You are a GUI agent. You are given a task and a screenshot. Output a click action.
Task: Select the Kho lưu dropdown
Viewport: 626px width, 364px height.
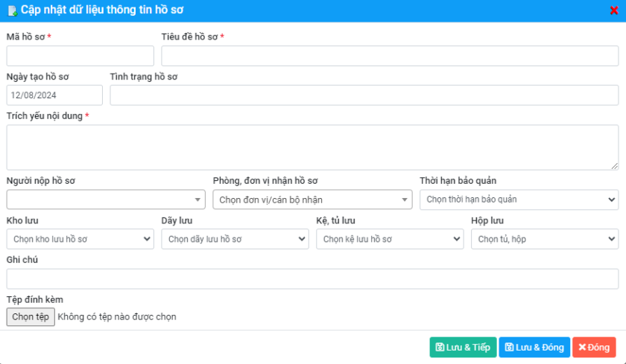click(80, 239)
